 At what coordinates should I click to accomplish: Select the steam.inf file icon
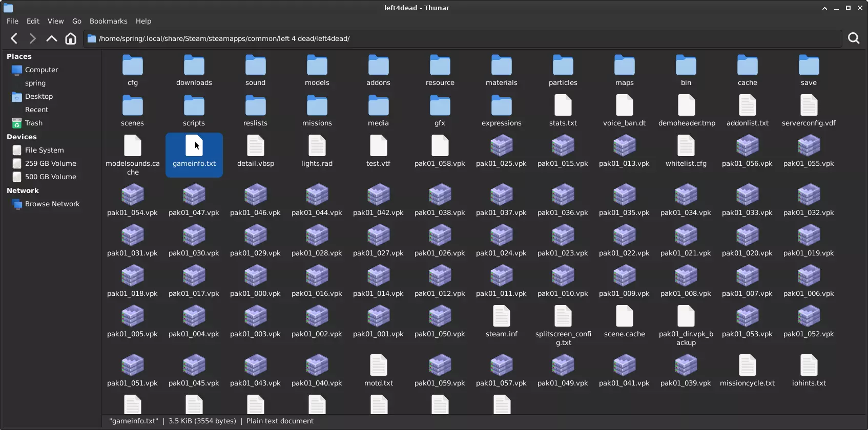[x=502, y=316]
